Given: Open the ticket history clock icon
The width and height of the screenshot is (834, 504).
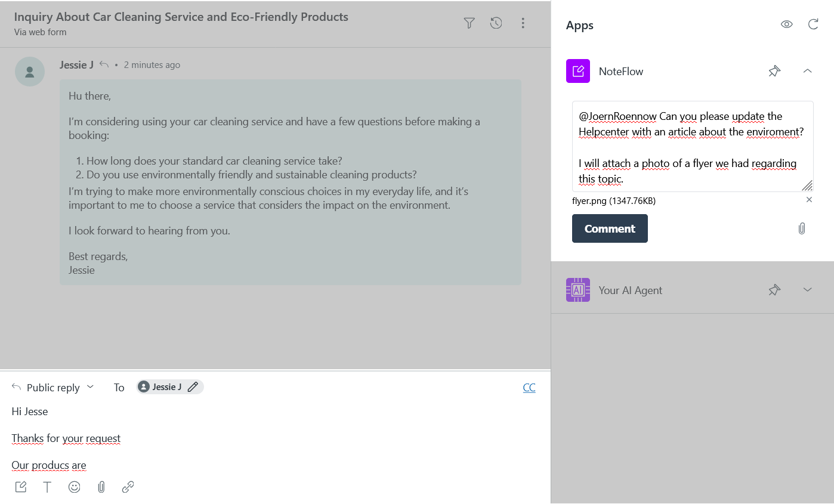Looking at the screenshot, I should click(x=496, y=23).
